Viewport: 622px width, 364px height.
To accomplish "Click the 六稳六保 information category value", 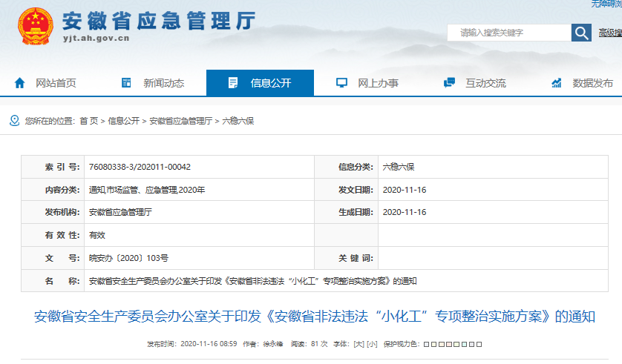I will pyautogui.click(x=399, y=167).
